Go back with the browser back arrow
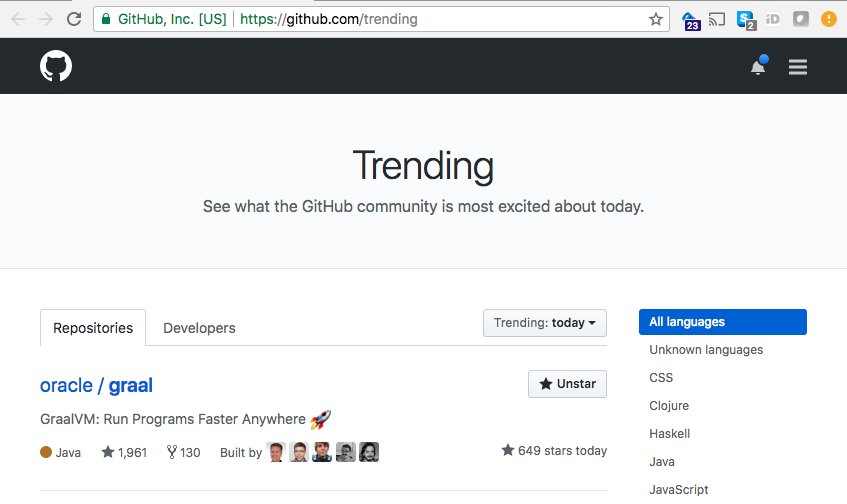The image size is (847, 504). (18, 19)
